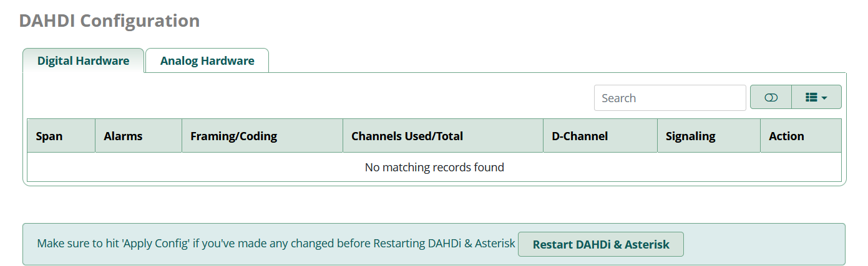Click the DAHDI Configuration page heading
The height and width of the screenshot is (266, 868).
[109, 21]
